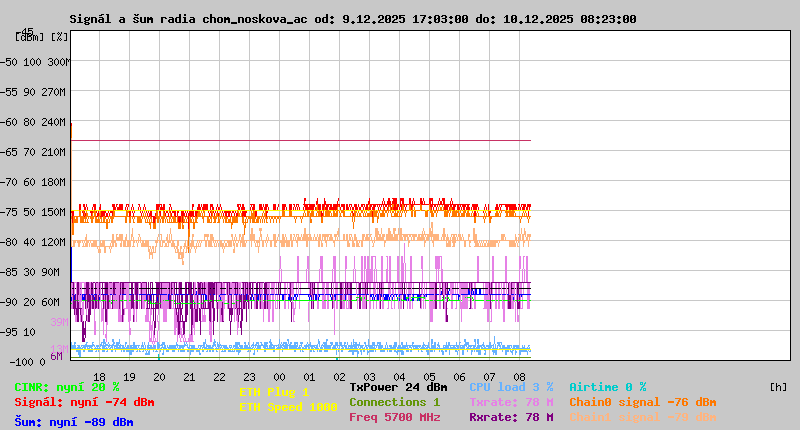The image size is (800, 430).
Task: Select the Freq 5700 MHz legend entry
Action: click(394, 417)
